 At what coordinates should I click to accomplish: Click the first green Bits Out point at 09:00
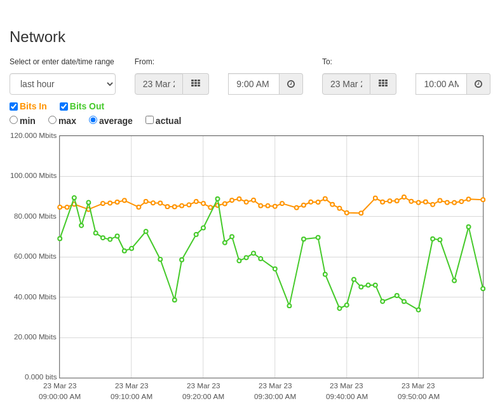(x=60, y=239)
